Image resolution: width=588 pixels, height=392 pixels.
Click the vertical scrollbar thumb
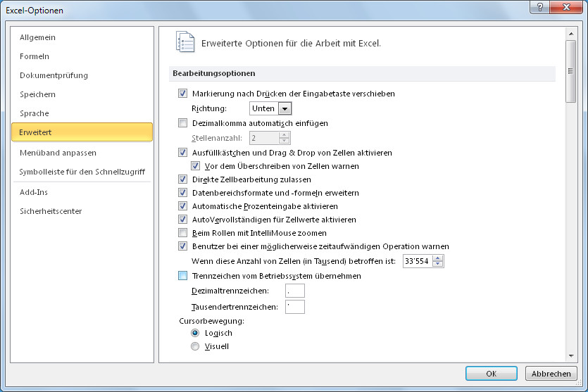coord(571,71)
